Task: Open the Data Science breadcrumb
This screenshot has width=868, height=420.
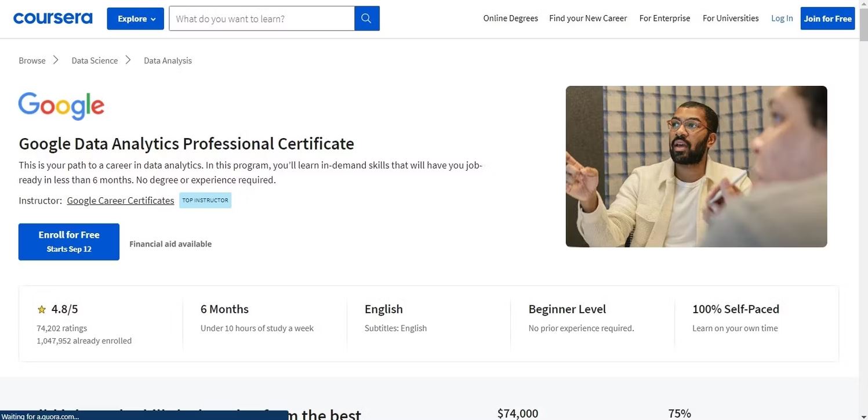Action: click(95, 60)
